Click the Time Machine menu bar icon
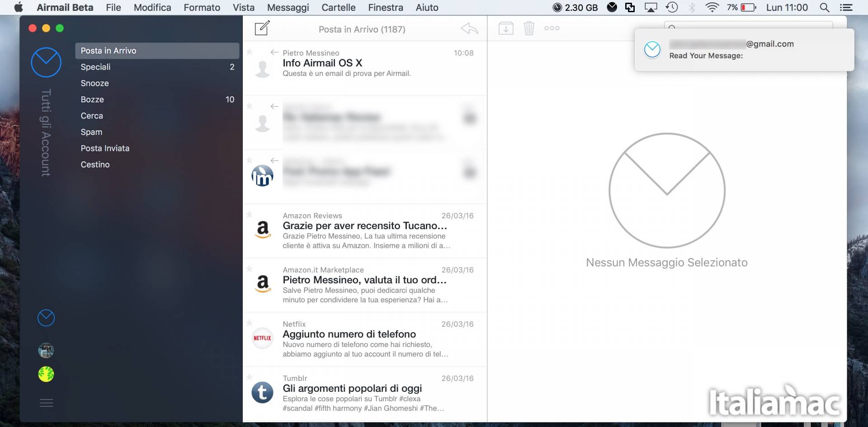The height and width of the screenshot is (427, 868). [672, 7]
